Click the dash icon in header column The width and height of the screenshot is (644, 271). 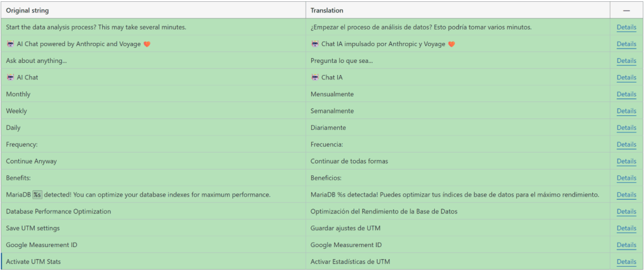[626, 10]
